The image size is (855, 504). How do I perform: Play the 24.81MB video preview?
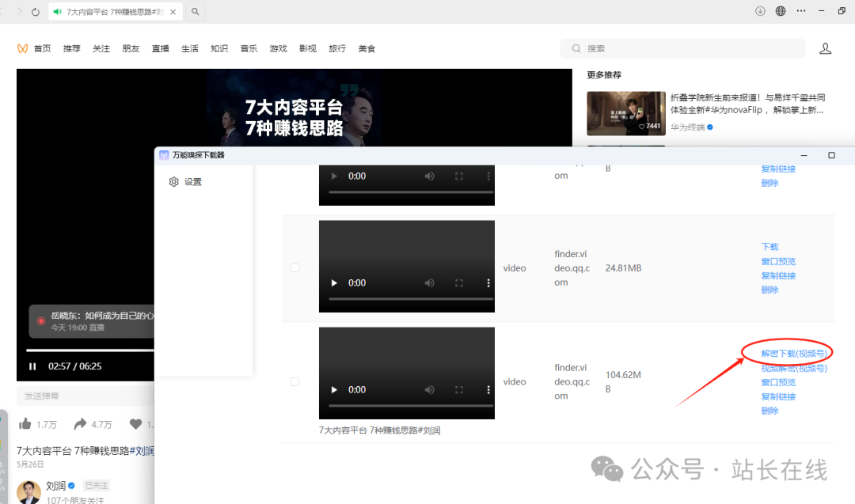[x=334, y=282]
